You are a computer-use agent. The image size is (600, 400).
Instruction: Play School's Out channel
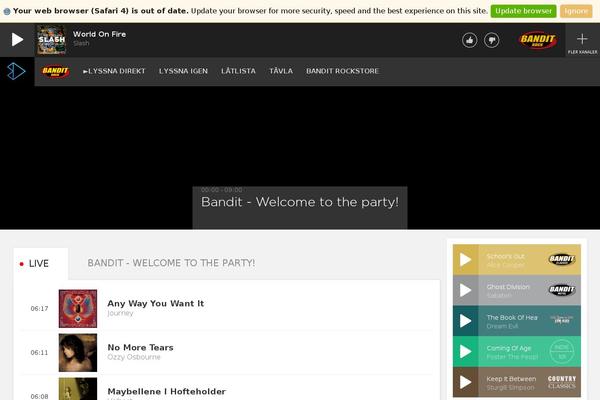465,260
